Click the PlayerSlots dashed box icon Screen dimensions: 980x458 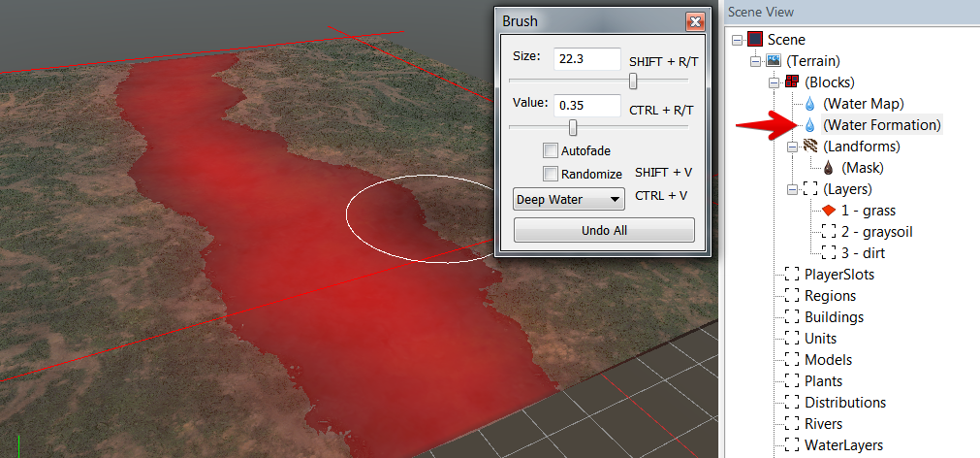click(793, 274)
